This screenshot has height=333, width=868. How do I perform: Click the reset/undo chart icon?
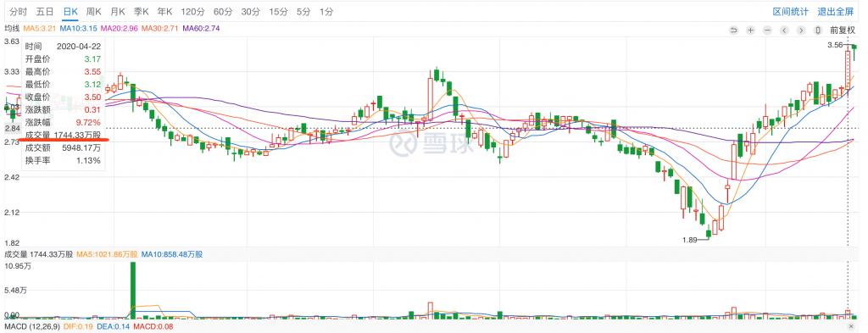tap(734, 30)
